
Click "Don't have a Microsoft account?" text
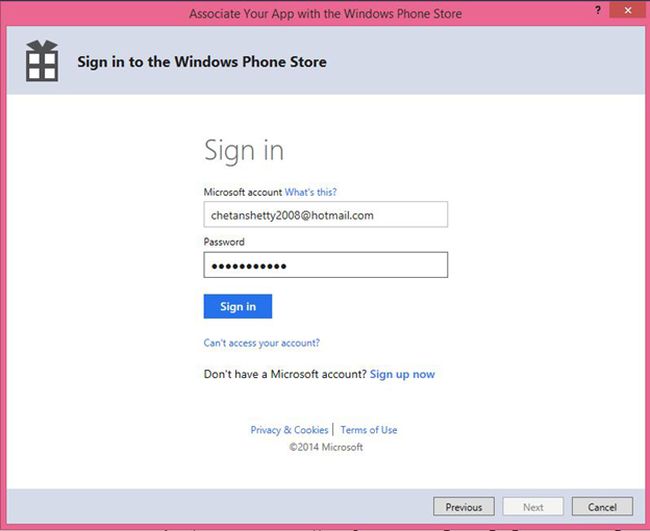click(285, 374)
